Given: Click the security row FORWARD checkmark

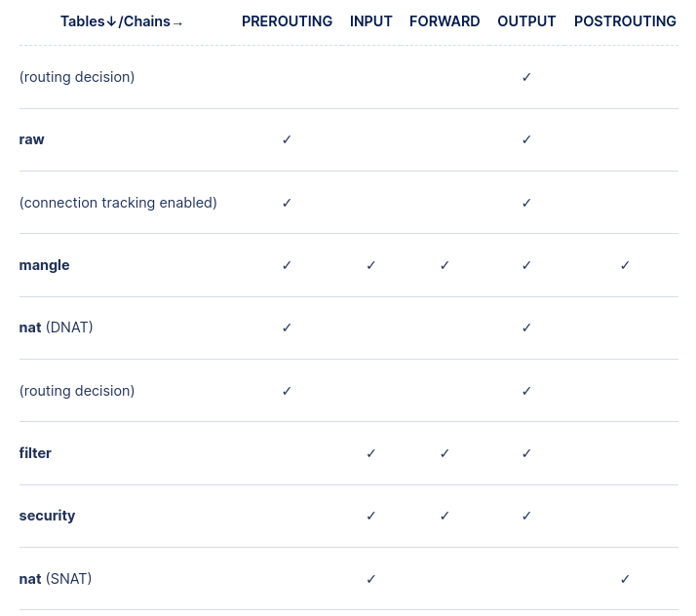Looking at the screenshot, I should (x=445, y=516).
